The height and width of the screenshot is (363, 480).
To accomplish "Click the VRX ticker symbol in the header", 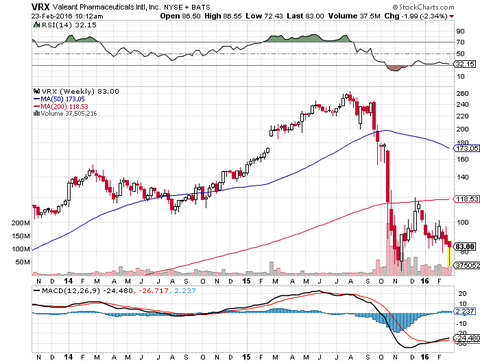I will pyautogui.click(x=41, y=7).
